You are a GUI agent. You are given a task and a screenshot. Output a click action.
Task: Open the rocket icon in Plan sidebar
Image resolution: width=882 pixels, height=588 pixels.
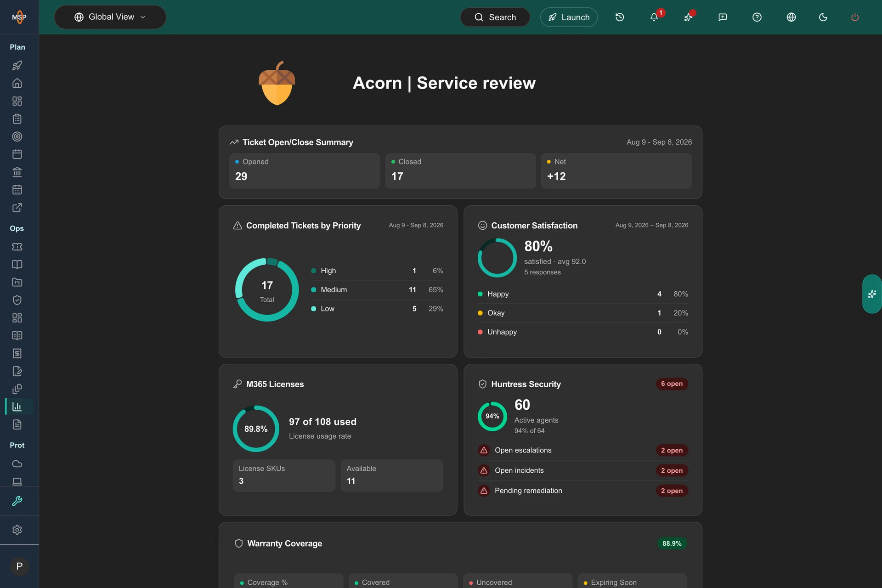coord(17,66)
